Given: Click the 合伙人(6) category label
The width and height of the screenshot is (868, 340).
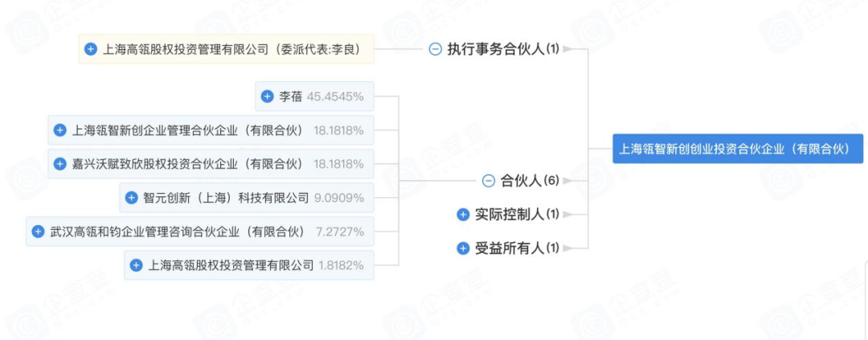Looking at the screenshot, I should tap(530, 181).
